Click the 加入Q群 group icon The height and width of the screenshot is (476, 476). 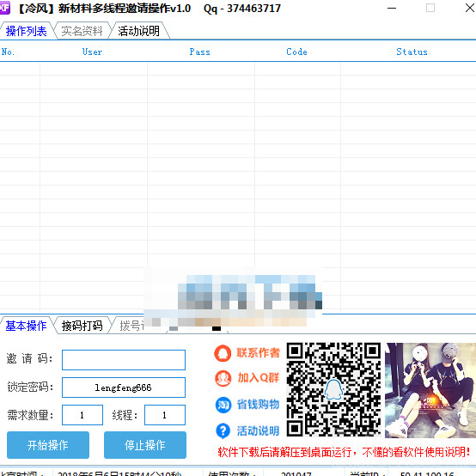(223, 378)
